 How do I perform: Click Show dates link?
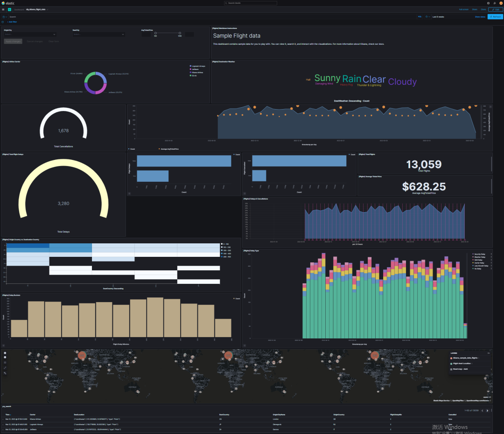point(480,17)
